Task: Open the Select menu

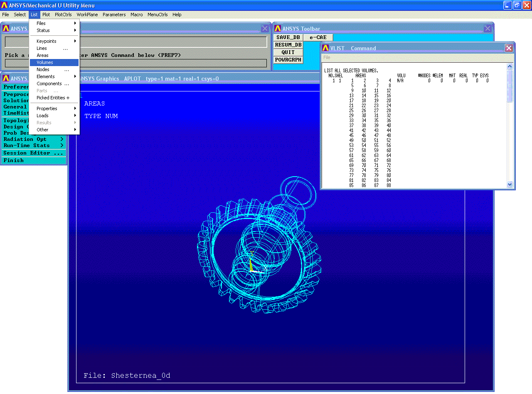Action: [x=20, y=15]
